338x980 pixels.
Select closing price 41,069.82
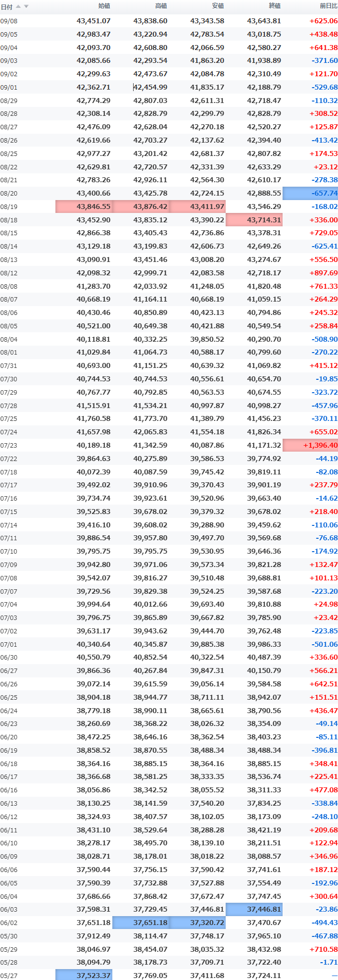tap(264, 365)
